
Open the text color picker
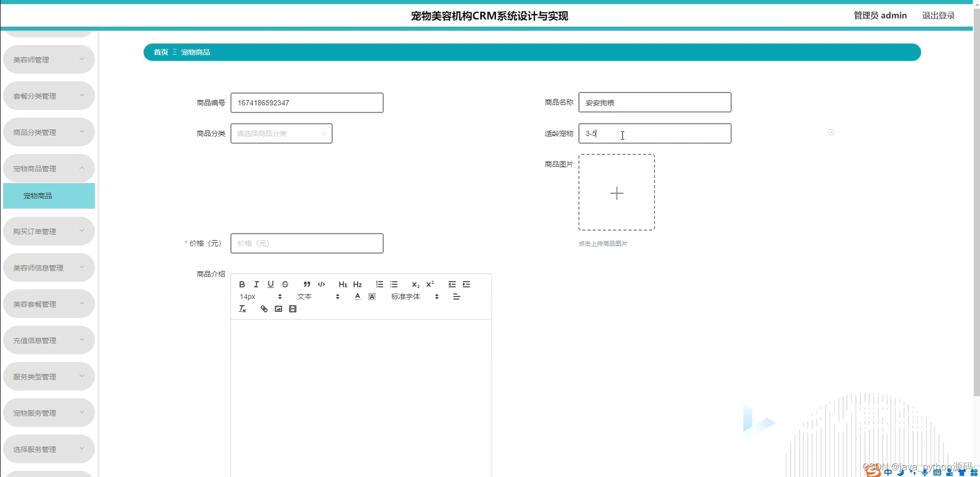pos(358,296)
